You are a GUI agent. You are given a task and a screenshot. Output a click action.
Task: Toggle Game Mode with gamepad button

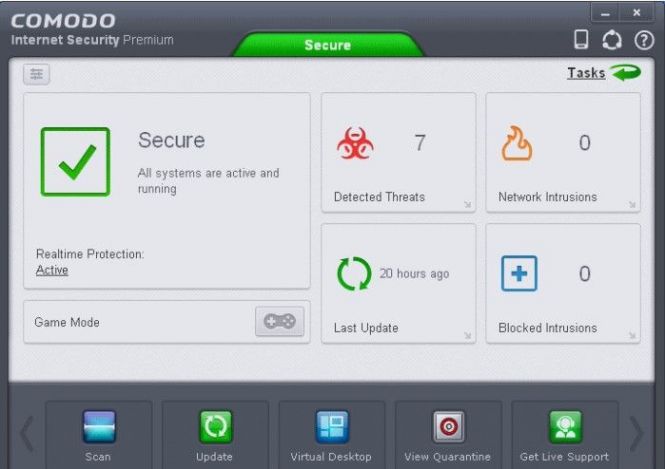(x=279, y=321)
